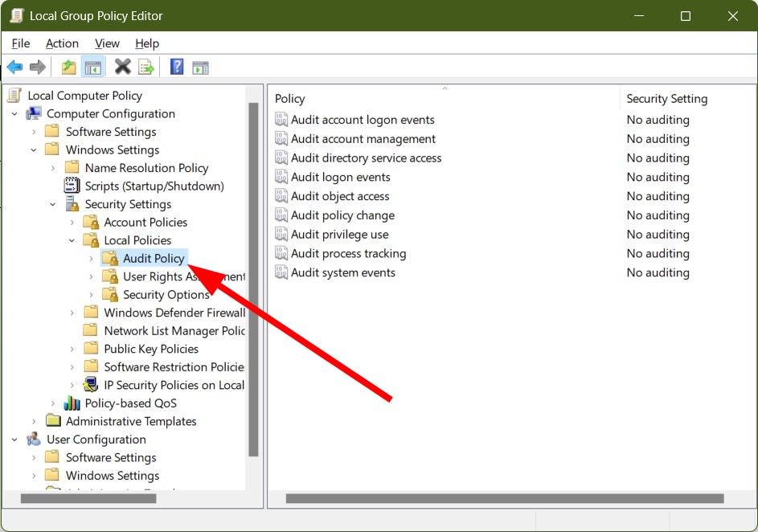Select 'Audit process tracking' policy

[348, 253]
